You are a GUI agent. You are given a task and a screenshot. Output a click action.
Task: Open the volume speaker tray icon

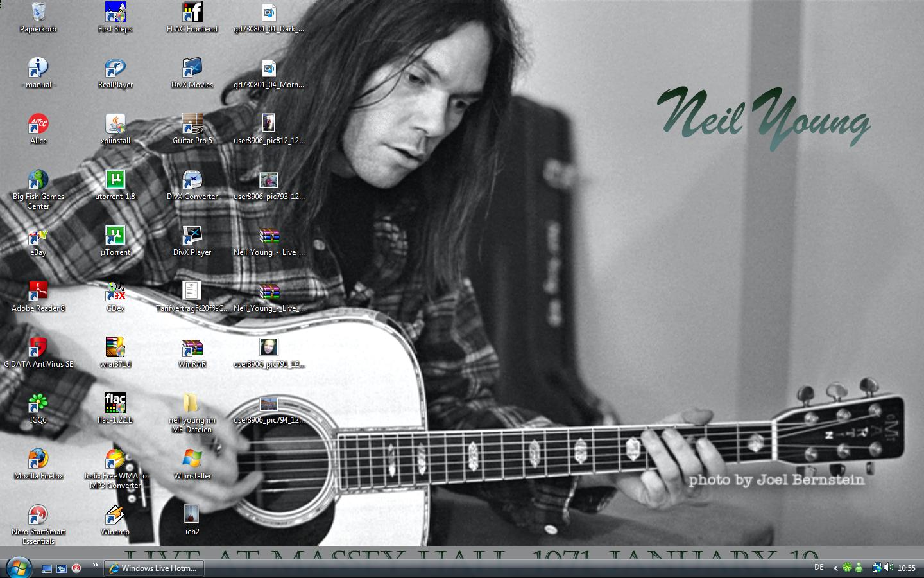(889, 568)
